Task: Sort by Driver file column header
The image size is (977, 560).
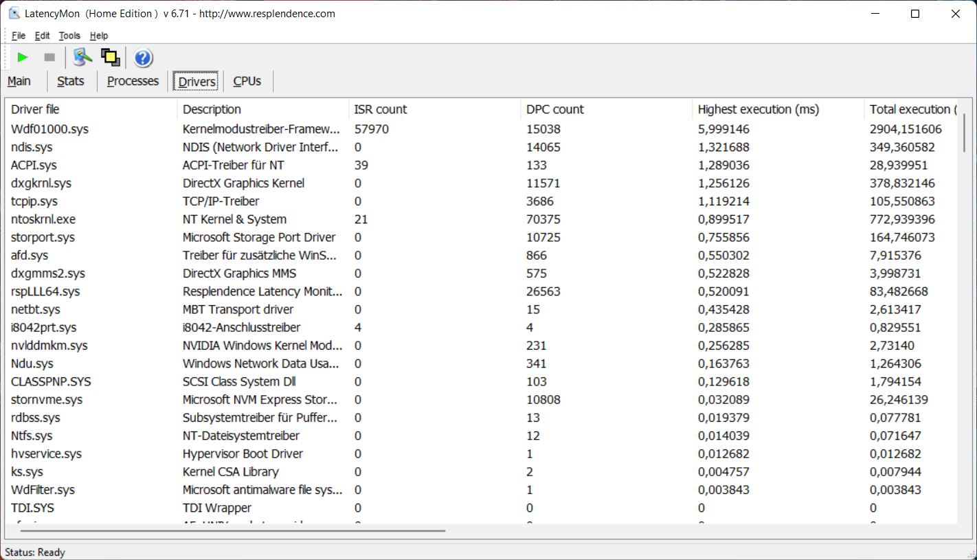Action: click(91, 109)
